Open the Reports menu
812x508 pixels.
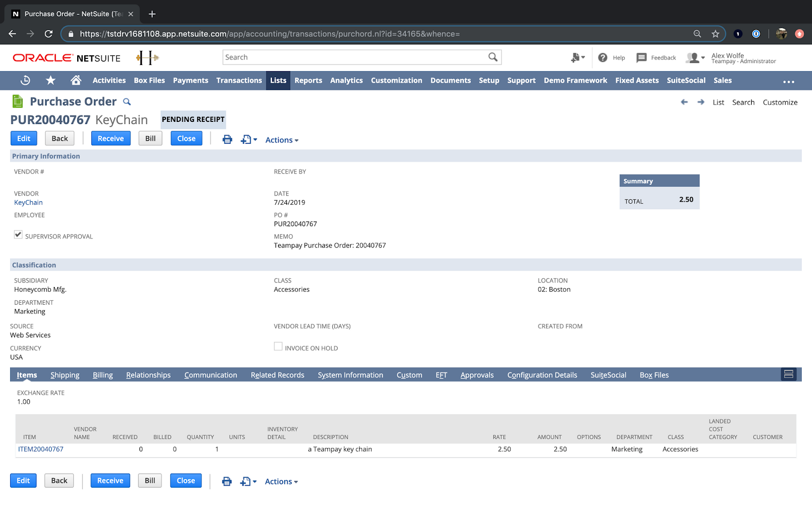coord(308,80)
